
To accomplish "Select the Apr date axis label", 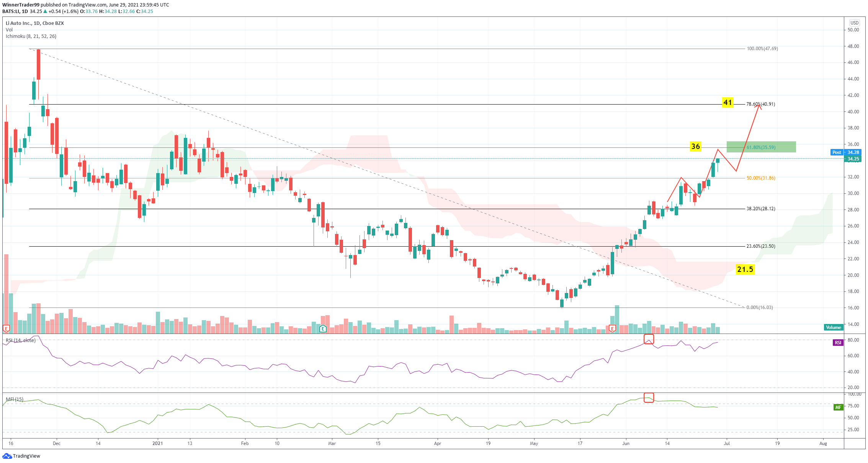I will pyautogui.click(x=438, y=443).
